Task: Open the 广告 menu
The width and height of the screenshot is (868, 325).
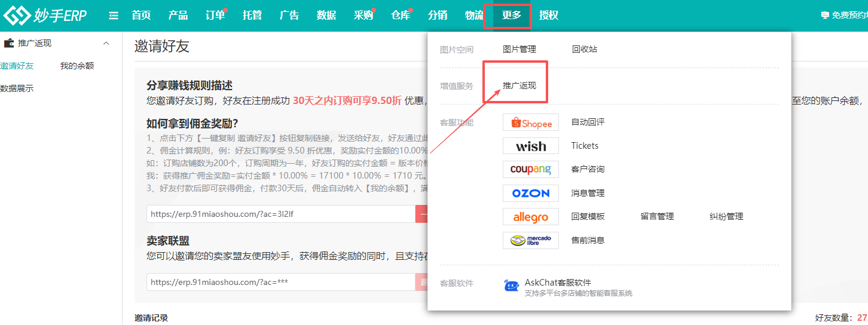Action: click(289, 16)
